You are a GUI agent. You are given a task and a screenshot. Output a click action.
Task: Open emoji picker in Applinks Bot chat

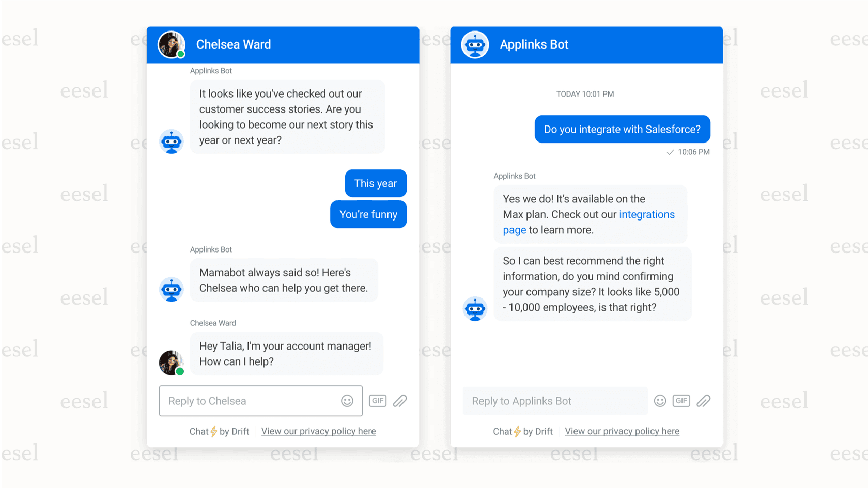[x=660, y=401]
